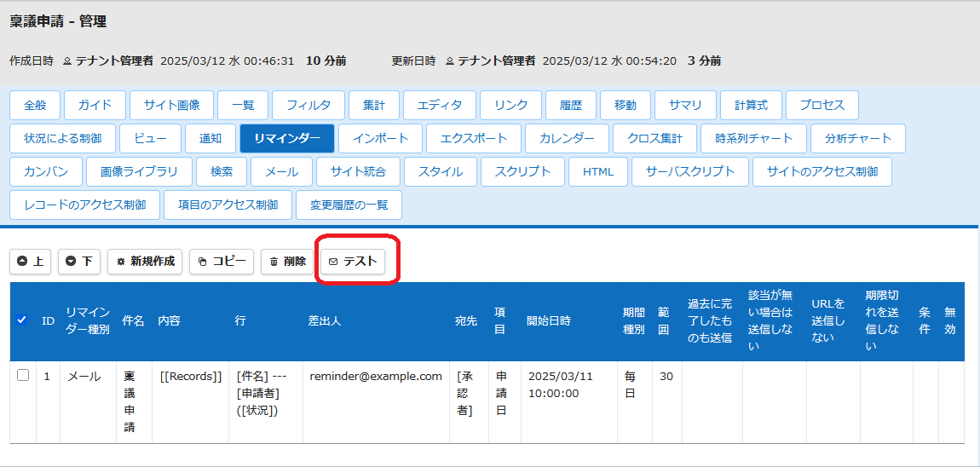Open the 履歴 tab
The width and height of the screenshot is (980, 467).
pos(571,105)
